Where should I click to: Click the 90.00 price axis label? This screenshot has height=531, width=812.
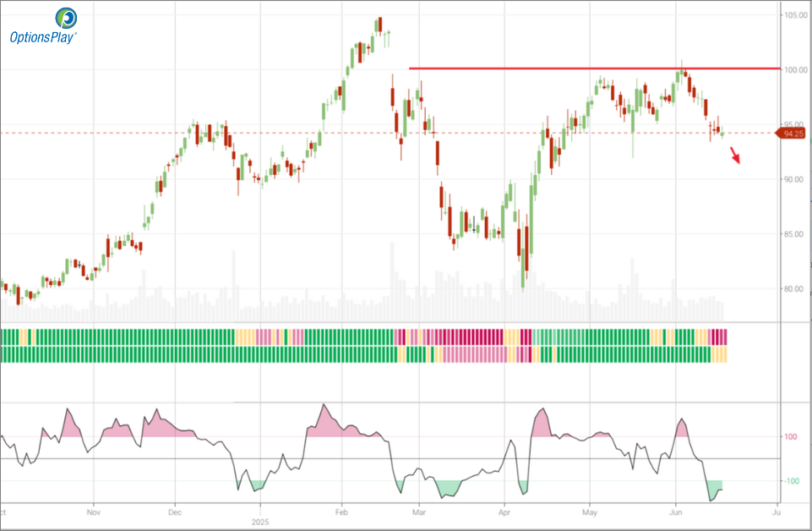point(795,179)
